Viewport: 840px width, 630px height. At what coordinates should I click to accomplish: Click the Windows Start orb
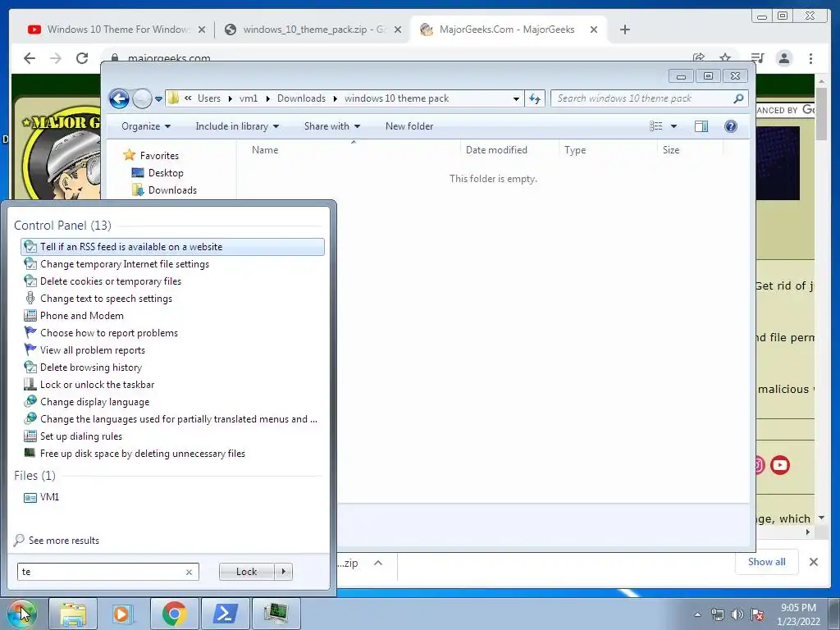[22, 614]
